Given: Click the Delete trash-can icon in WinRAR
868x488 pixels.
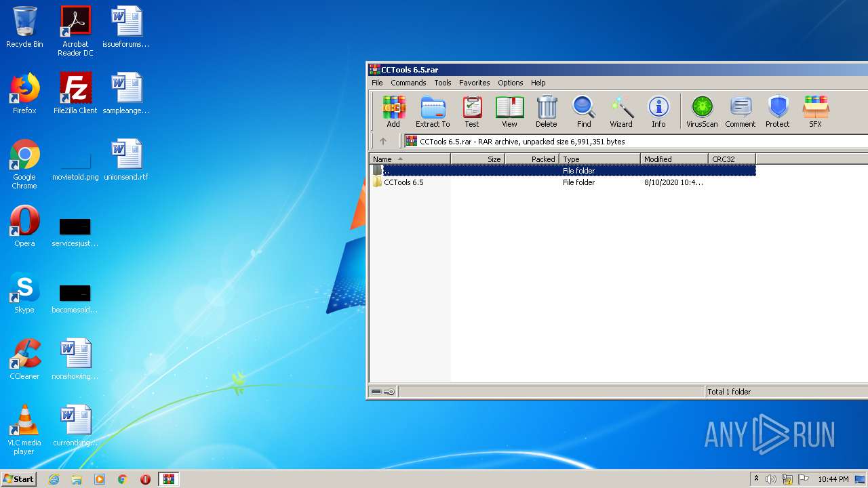Looking at the screenshot, I should point(547,111).
